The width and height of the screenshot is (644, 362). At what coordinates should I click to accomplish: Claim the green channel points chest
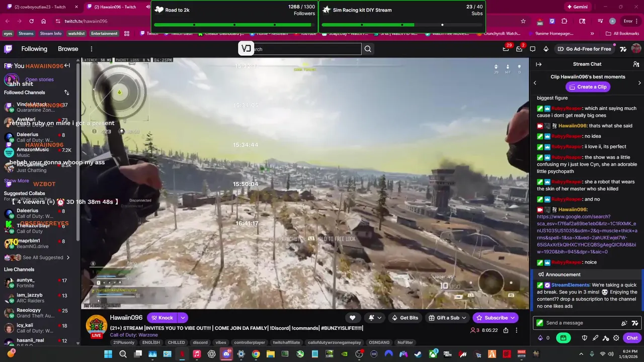(x=563, y=338)
